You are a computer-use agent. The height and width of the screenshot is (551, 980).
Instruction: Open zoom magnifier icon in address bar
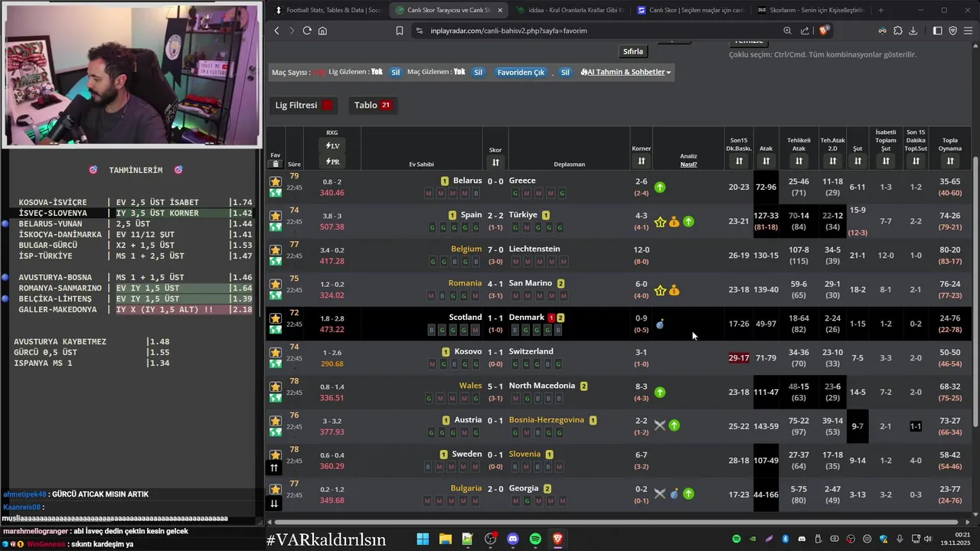pos(787,31)
